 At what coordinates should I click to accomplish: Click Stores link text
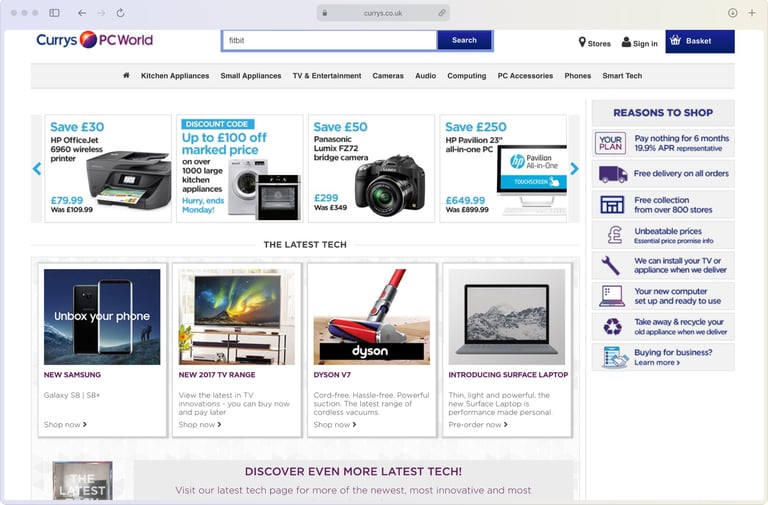click(599, 44)
